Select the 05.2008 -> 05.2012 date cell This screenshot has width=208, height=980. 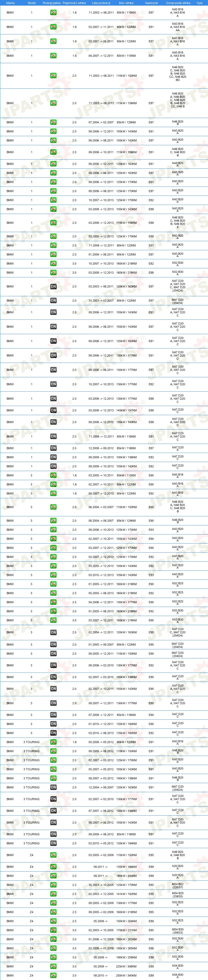click(x=101, y=742)
